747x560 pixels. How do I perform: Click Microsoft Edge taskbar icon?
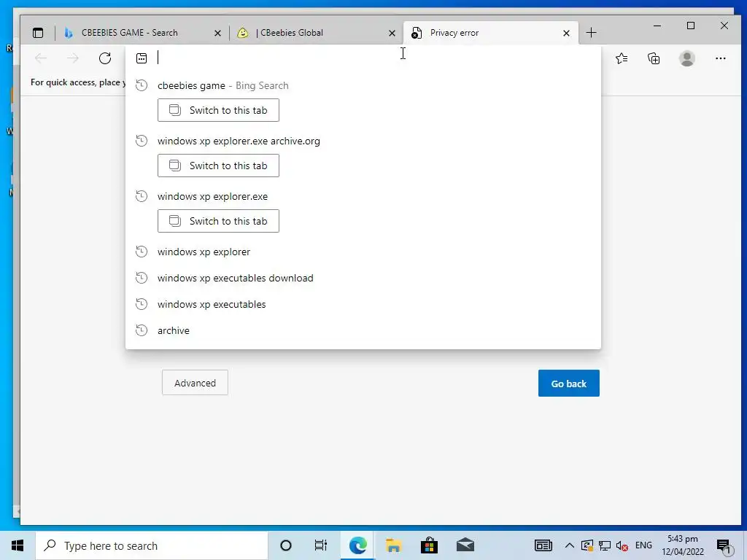357,545
